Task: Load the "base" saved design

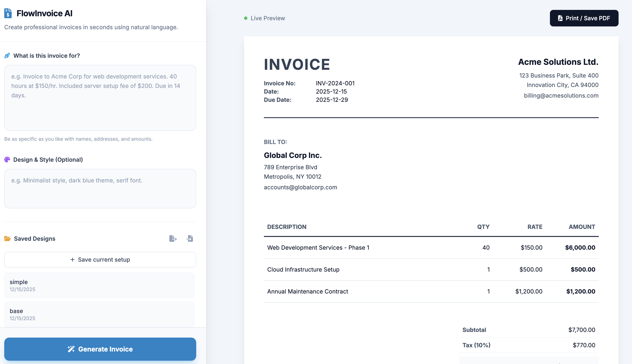Action: (x=100, y=314)
